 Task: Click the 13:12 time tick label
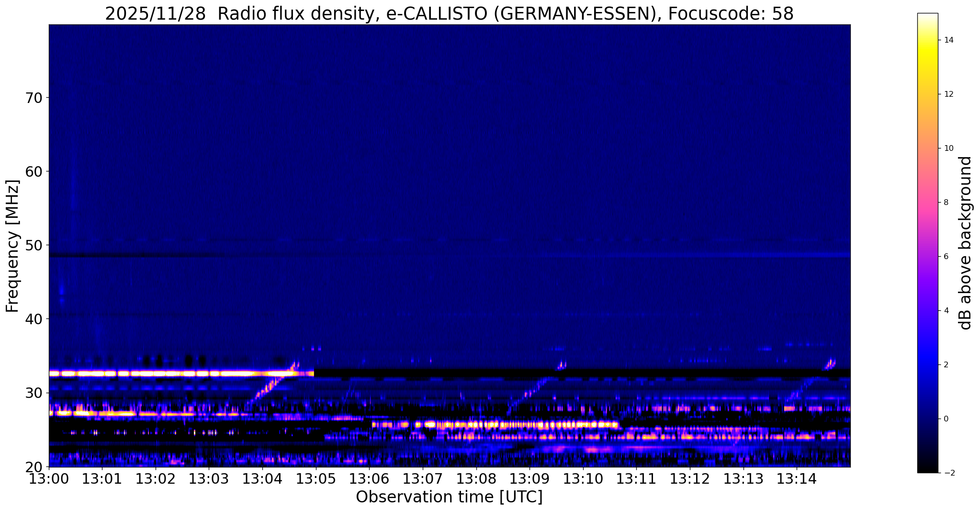(690, 478)
